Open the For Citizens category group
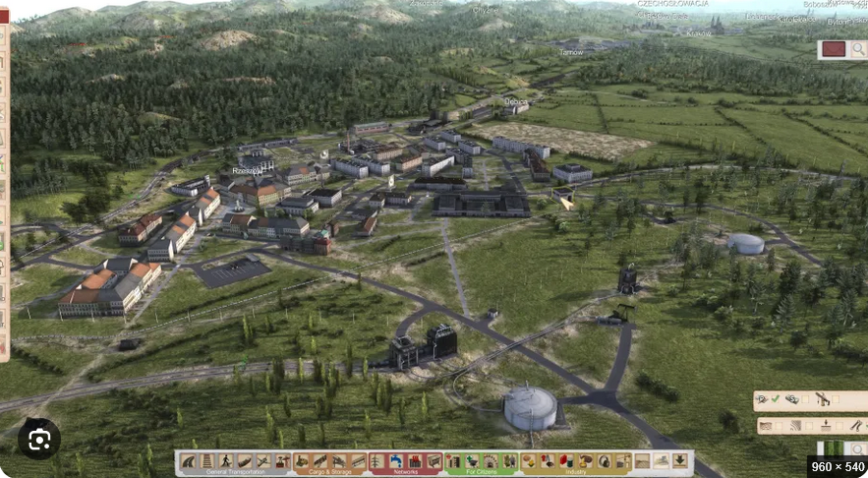 coord(482,472)
